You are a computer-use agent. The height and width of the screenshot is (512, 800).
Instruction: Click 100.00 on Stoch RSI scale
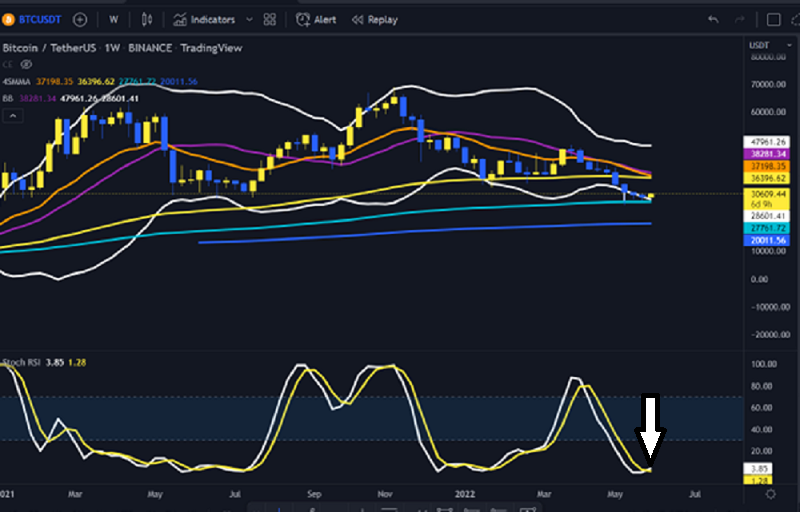point(764,364)
